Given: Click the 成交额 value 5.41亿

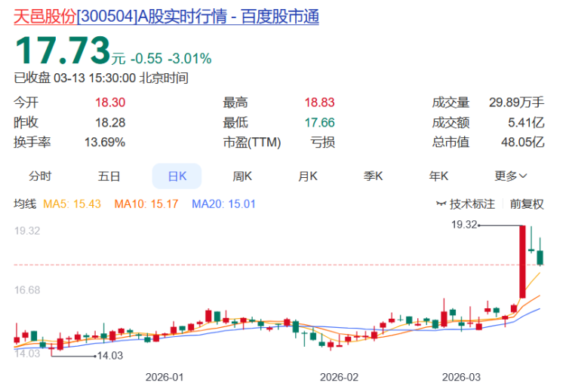Looking at the screenshot, I should [526, 123].
